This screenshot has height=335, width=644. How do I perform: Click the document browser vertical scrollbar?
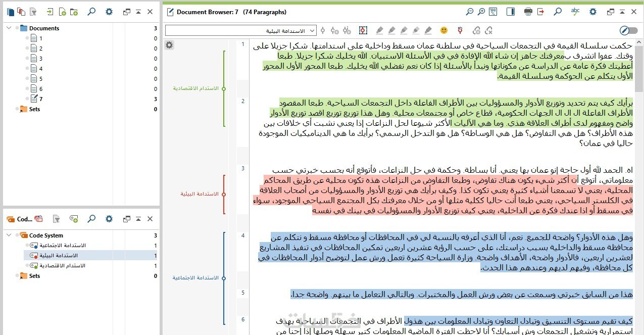(x=639, y=187)
